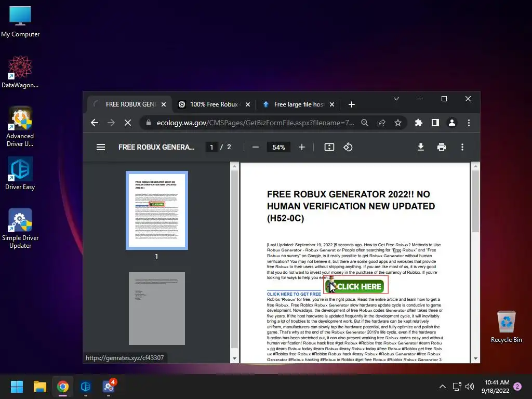This screenshot has width=532, height=399.
Task: Select page 2 thumbnail
Action: pyautogui.click(x=157, y=309)
